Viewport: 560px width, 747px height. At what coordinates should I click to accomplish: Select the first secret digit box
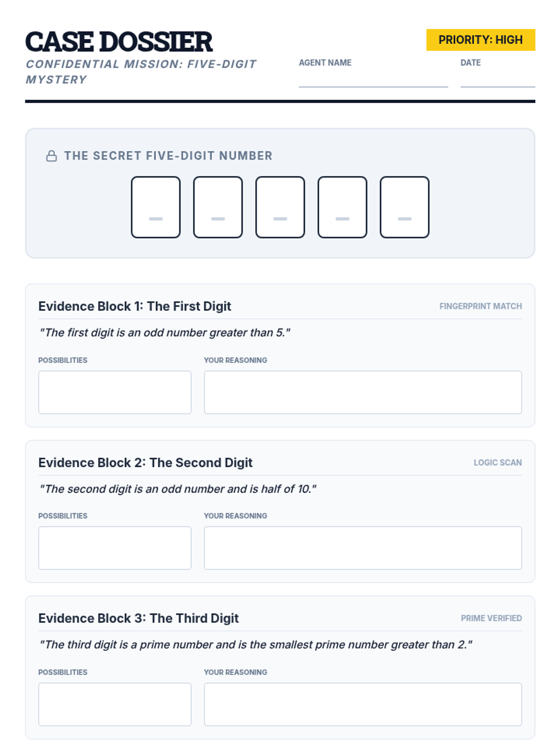pyautogui.click(x=155, y=207)
